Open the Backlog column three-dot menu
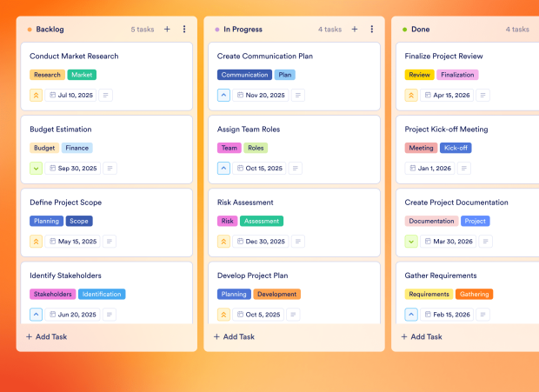 [x=184, y=30]
